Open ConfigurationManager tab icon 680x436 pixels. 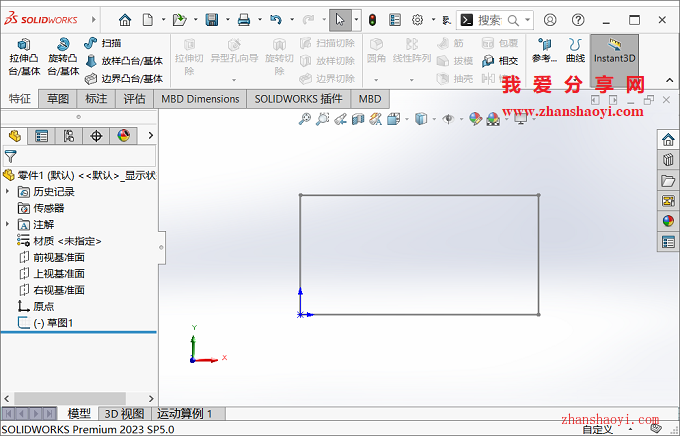tap(69, 136)
